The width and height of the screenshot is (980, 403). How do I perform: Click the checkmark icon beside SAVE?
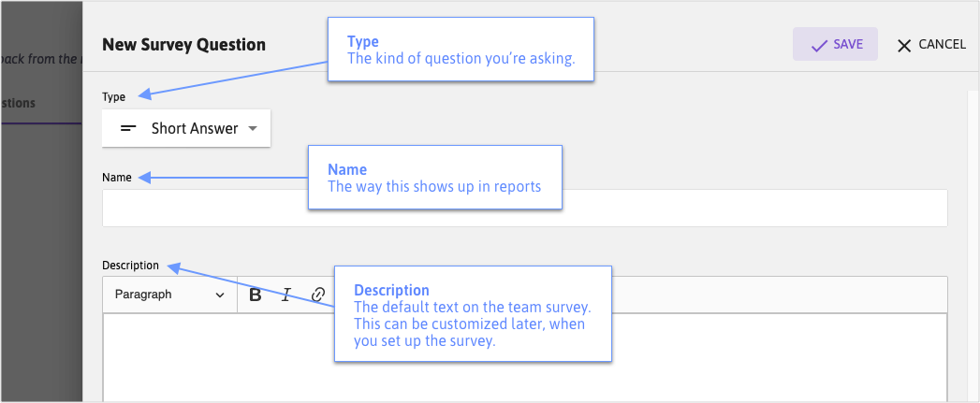[819, 45]
